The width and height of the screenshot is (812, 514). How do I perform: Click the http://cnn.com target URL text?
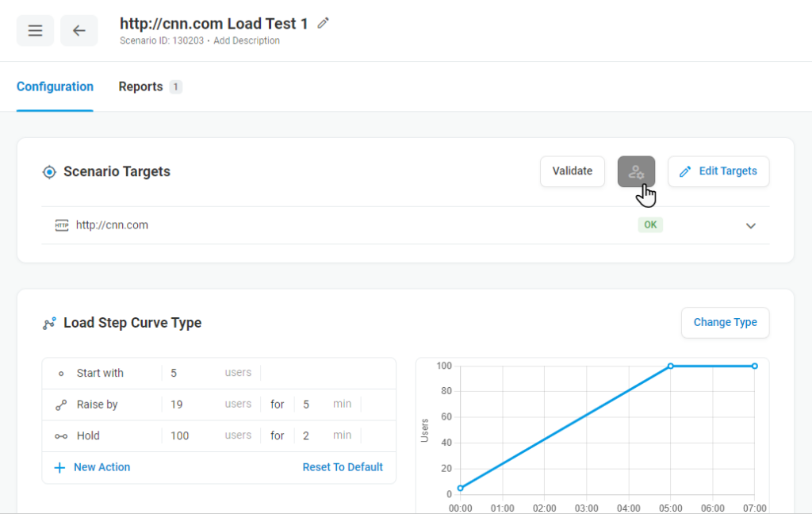[x=112, y=225]
